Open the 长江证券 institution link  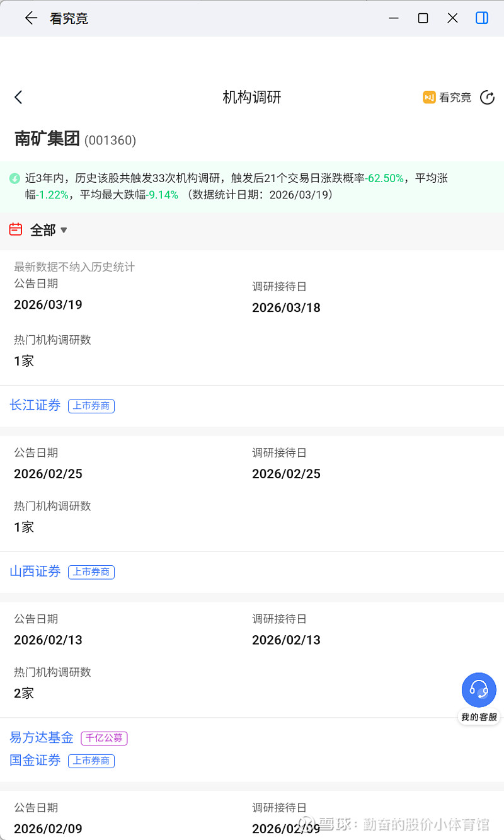pos(35,405)
